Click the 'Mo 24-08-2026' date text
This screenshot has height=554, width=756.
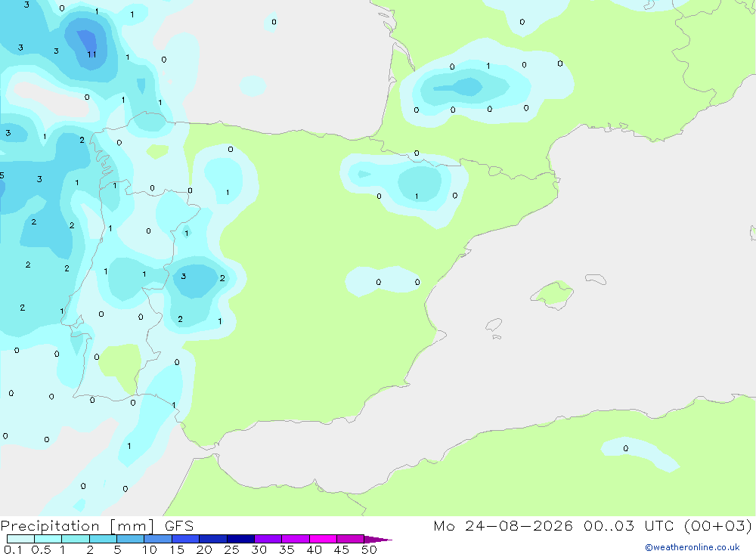pos(503,525)
